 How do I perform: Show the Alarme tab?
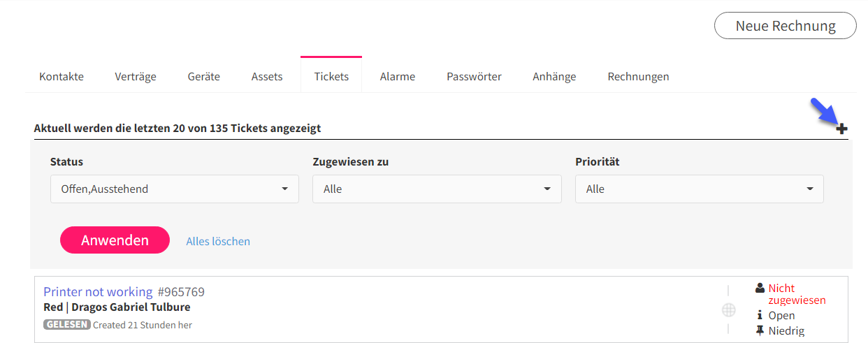[x=398, y=77]
